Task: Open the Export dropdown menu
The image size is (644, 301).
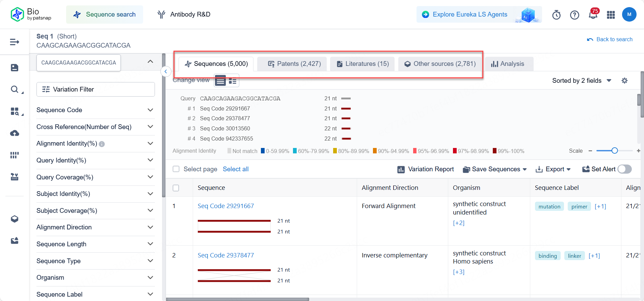Action: (553, 169)
